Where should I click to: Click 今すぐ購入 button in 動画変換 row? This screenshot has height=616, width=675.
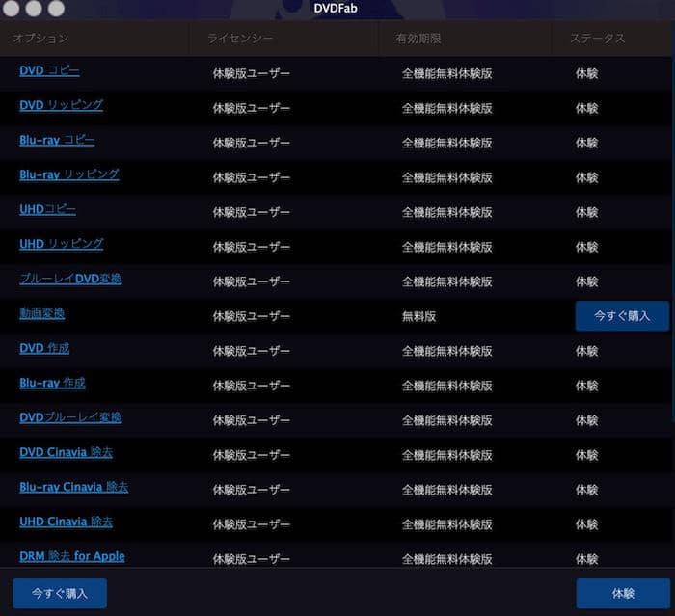click(622, 316)
